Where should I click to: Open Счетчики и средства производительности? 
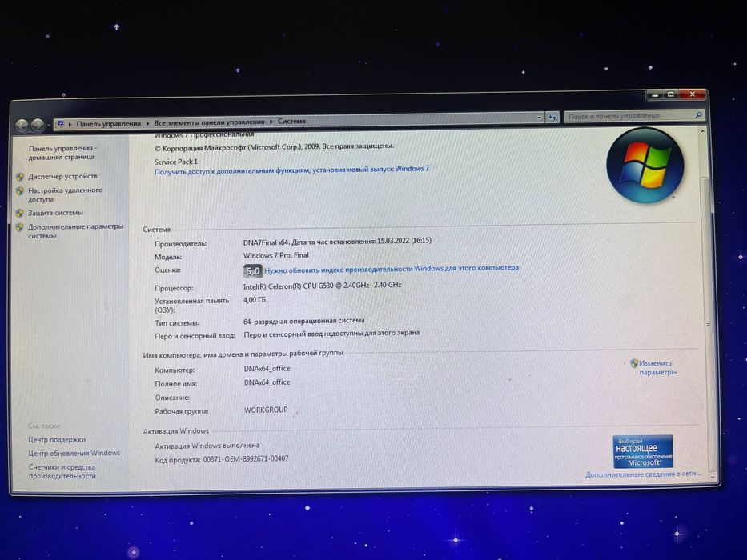click(62, 471)
